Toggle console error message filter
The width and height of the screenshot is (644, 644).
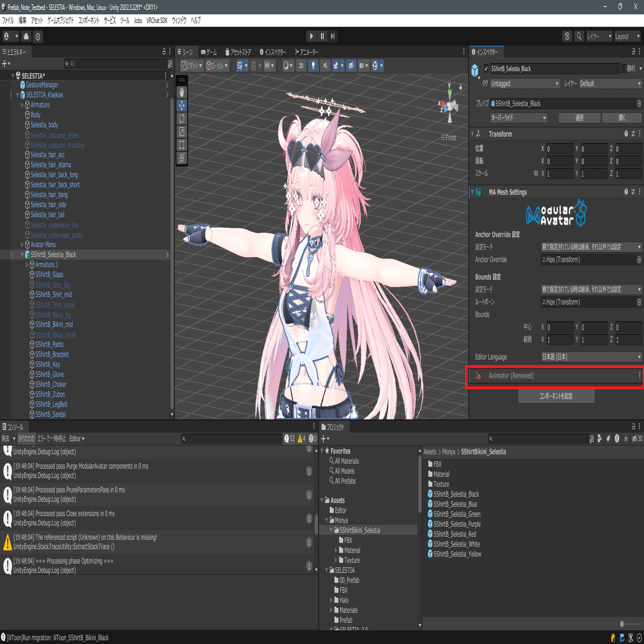pos(313,439)
